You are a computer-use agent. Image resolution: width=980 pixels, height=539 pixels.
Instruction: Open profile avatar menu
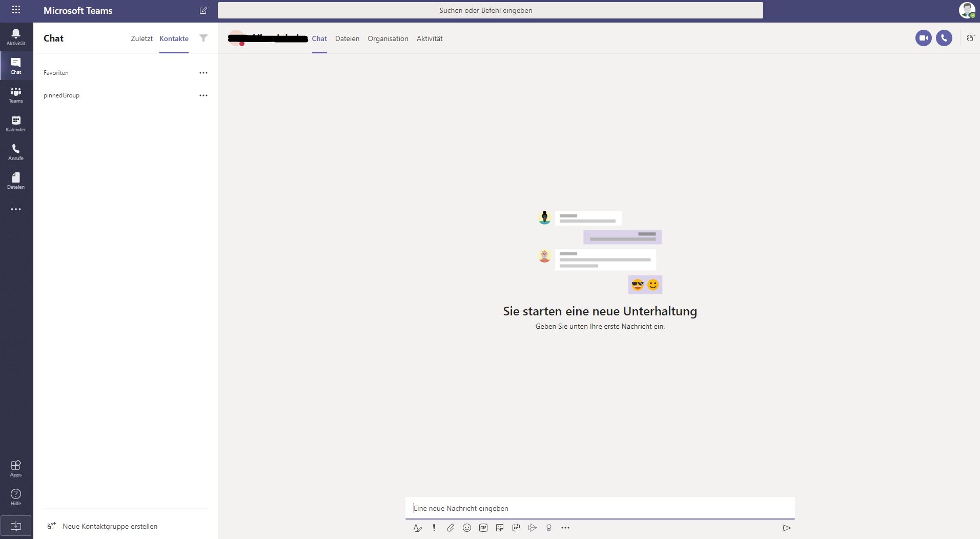[x=967, y=10]
